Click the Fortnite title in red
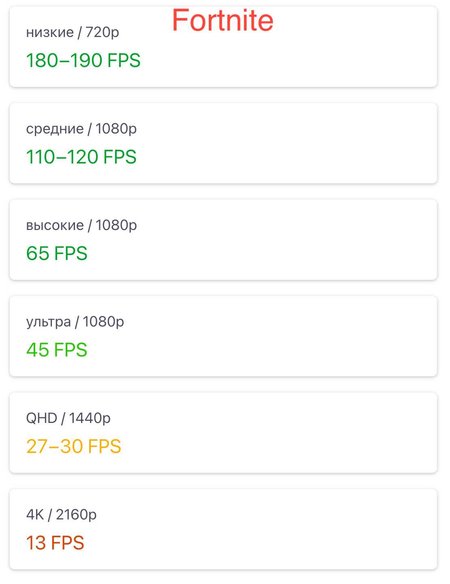Viewport: 450px width, 584px height. (x=222, y=20)
